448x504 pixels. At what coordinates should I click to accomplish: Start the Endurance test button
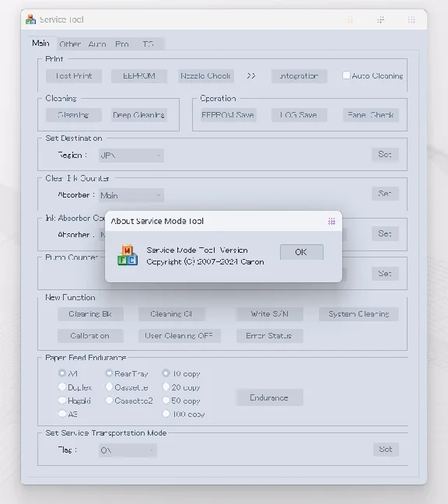click(270, 397)
